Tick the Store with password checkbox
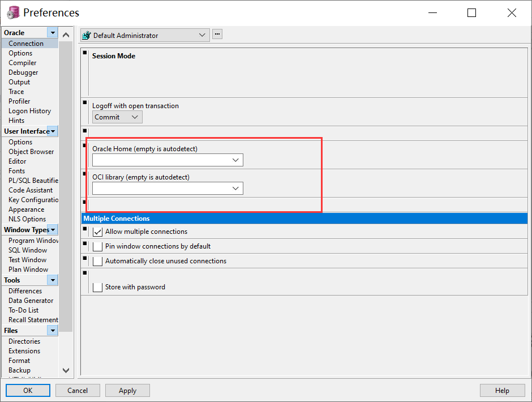532x402 pixels. click(97, 287)
